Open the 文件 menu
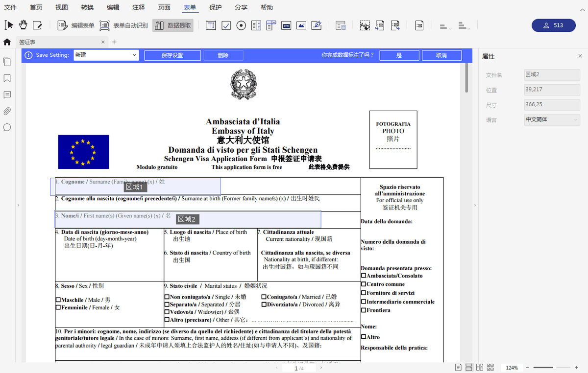588x373 pixels. pos(10,7)
